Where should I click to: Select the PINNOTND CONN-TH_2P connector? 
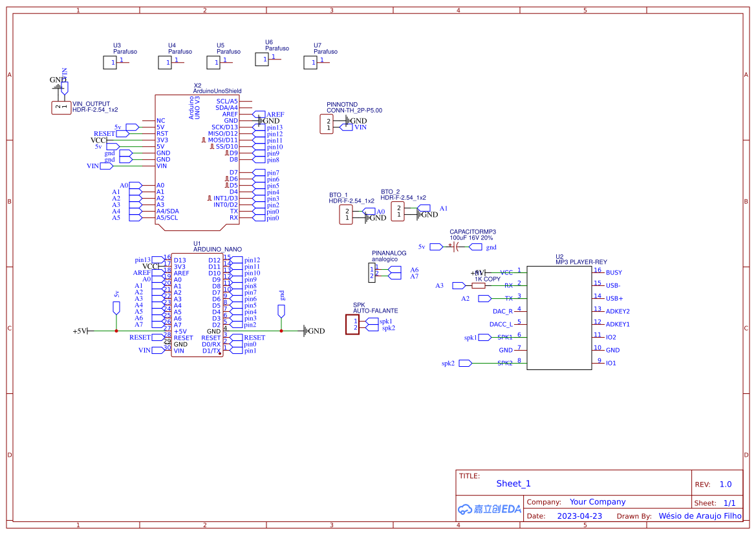point(328,124)
